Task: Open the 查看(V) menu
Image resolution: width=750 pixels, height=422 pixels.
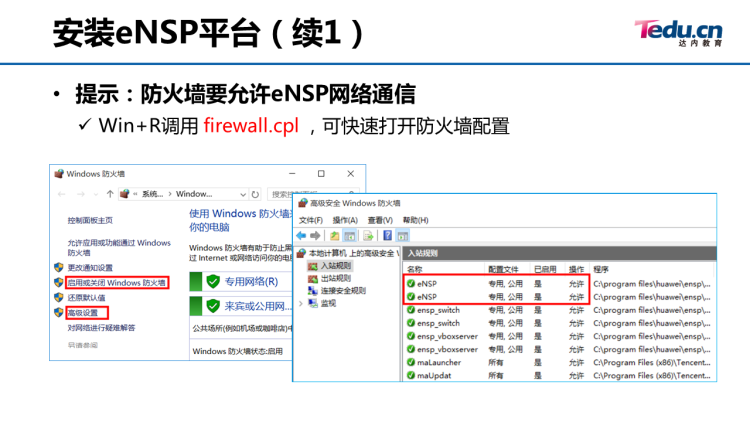Action: tap(380, 220)
